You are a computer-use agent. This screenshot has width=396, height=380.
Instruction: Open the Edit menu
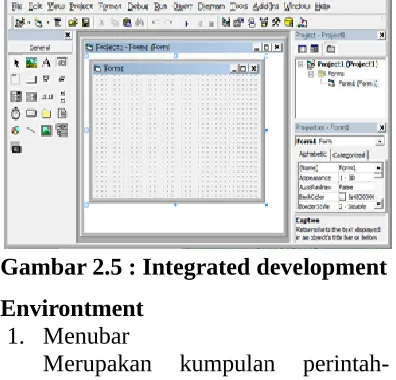pyautogui.click(x=35, y=6)
